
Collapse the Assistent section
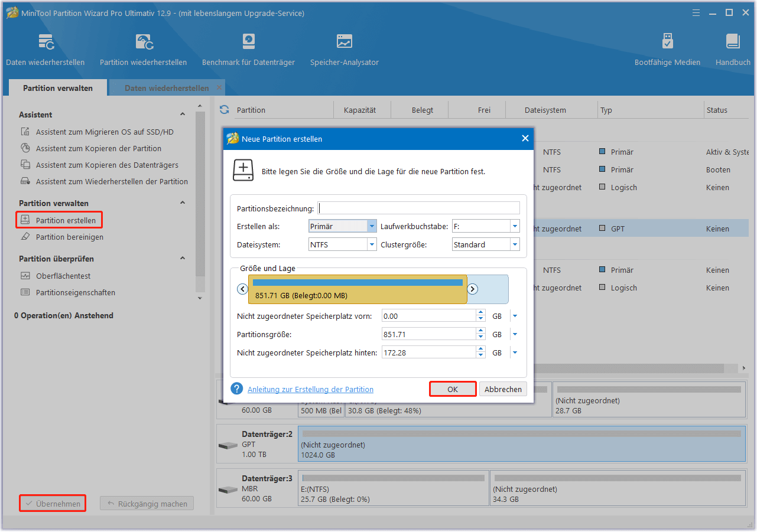click(x=183, y=115)
